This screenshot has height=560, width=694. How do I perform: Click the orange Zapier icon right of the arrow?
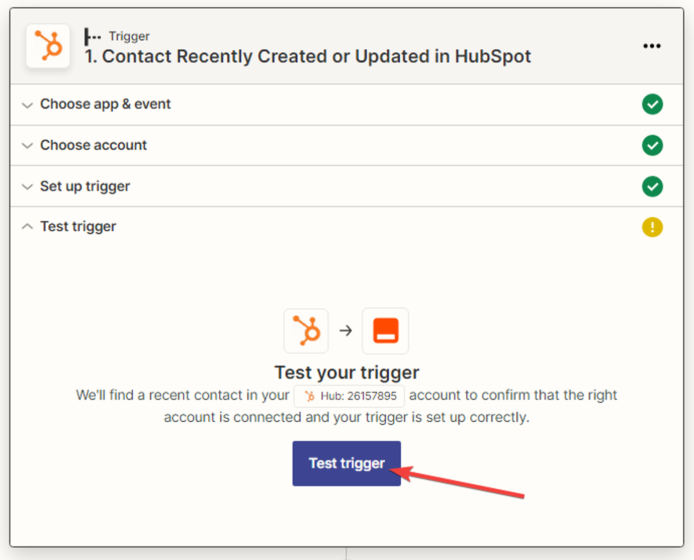click(385, 331)
